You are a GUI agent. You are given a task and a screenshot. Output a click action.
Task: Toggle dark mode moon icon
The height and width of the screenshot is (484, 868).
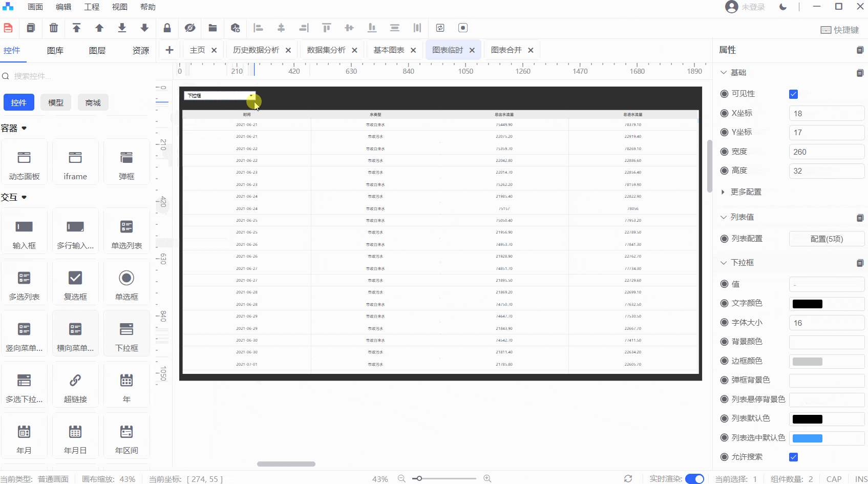[x=782, y=7]
